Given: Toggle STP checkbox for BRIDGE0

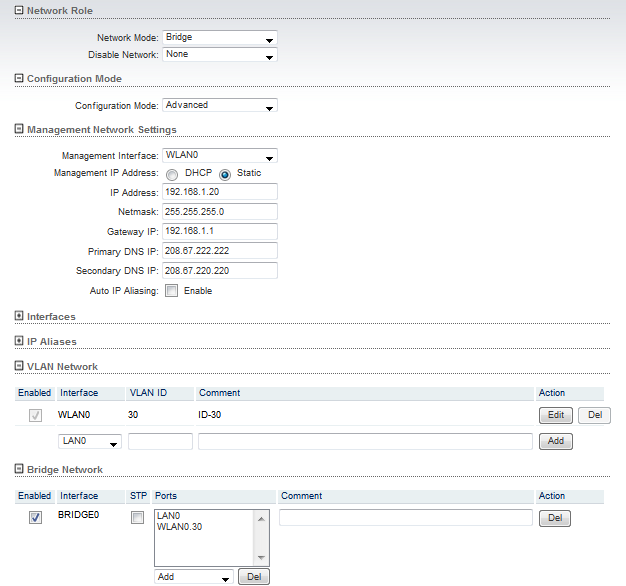Looking at the screenshot, I should tap(138, 517).
